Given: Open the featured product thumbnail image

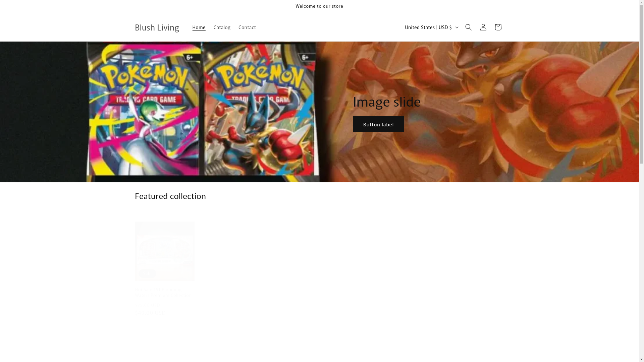Looking at the screenshot, I should click(165, 251).
